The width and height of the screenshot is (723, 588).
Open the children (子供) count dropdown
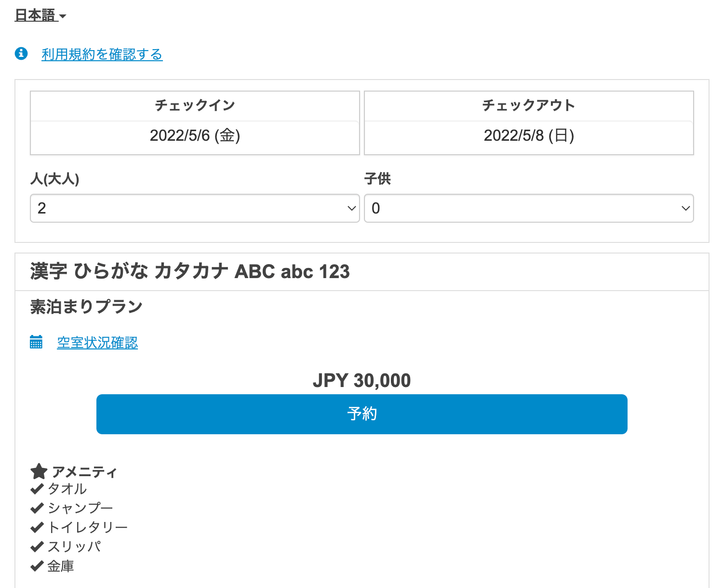pos(529,208)
